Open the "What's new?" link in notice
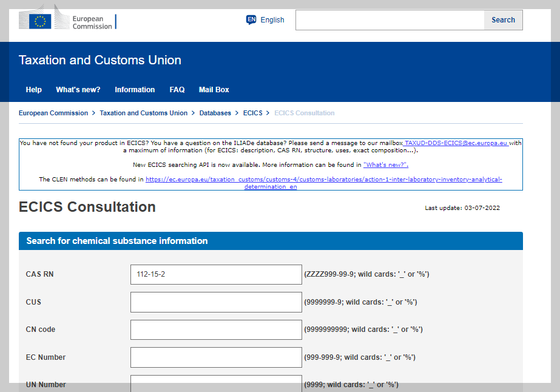Screen dimensions: 560x392 pos(386,164)
